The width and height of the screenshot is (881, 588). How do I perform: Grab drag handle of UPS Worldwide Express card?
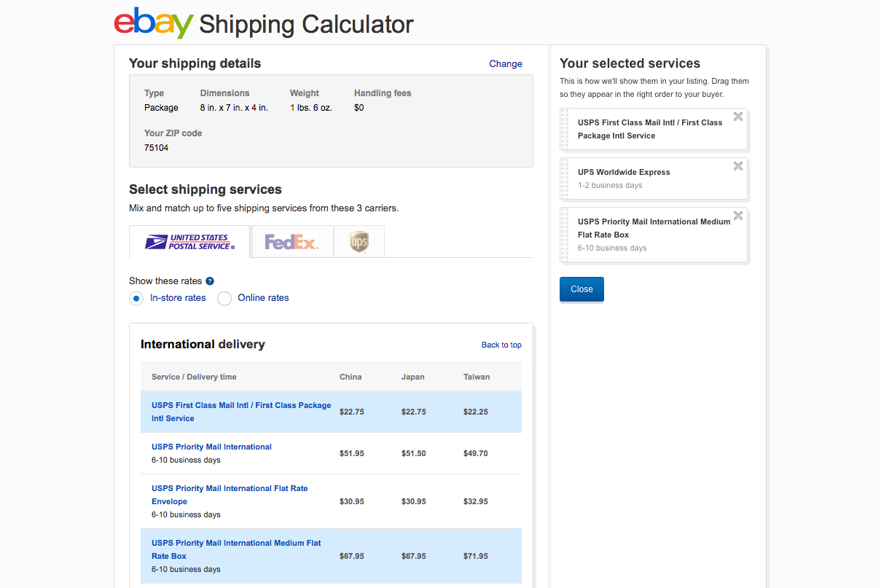(x=565, y=179)
